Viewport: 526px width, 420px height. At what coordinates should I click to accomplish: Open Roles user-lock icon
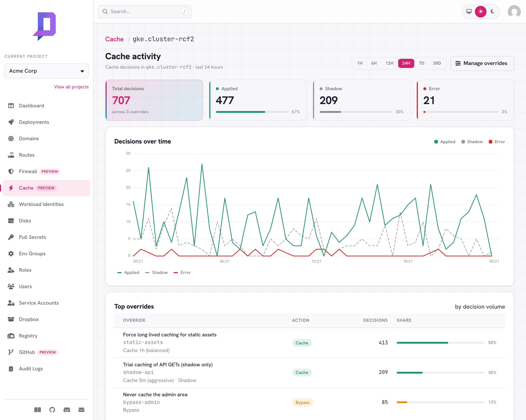[x=11, y=270]
